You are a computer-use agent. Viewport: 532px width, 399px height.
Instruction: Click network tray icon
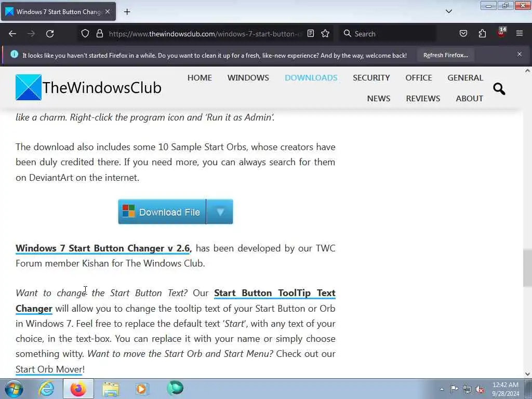[467, 389]
